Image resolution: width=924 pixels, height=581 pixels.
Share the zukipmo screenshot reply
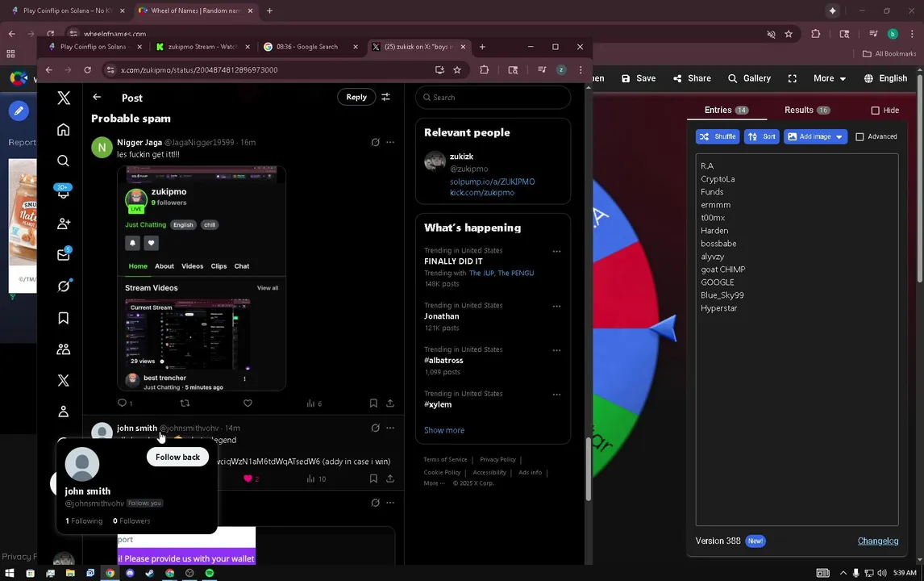click(390, 403)
